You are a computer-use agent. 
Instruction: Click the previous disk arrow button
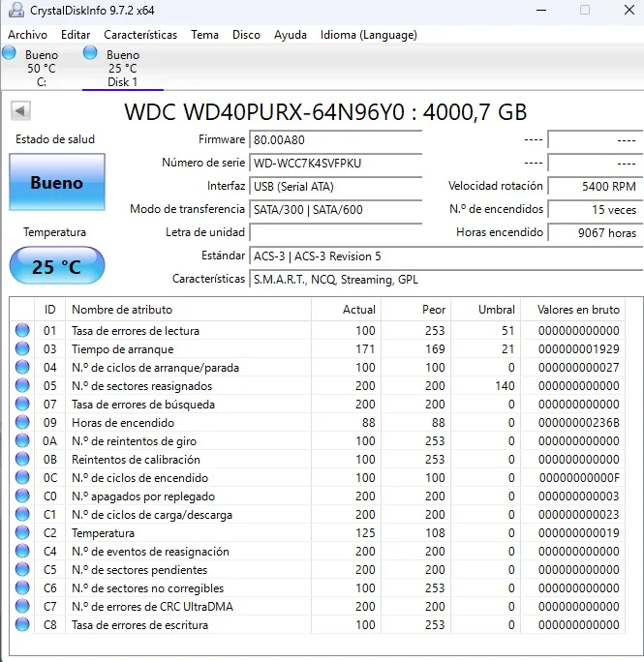[x=20, y=111]
